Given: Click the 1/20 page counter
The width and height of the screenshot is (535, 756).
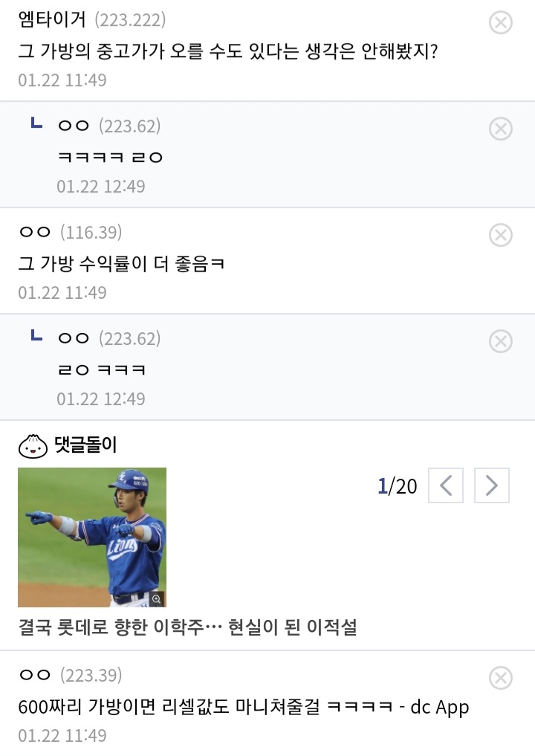Looking at the screenshot, I should (x=398, y=486).
